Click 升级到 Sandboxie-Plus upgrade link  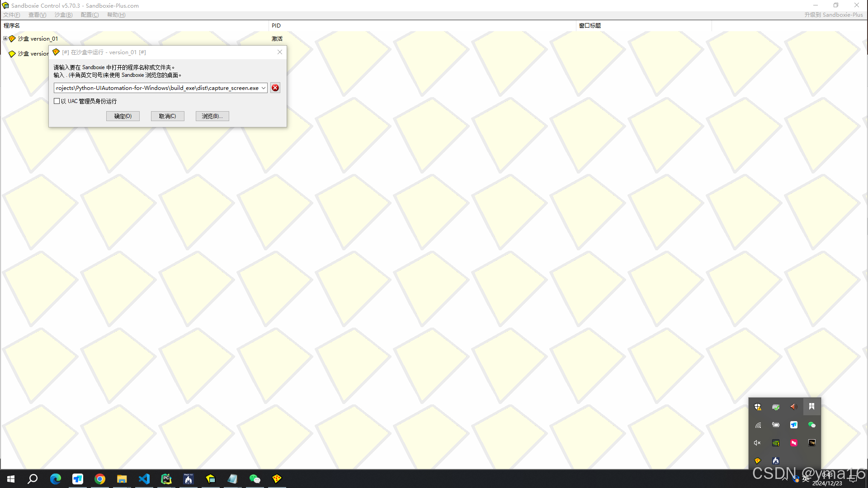833,15
